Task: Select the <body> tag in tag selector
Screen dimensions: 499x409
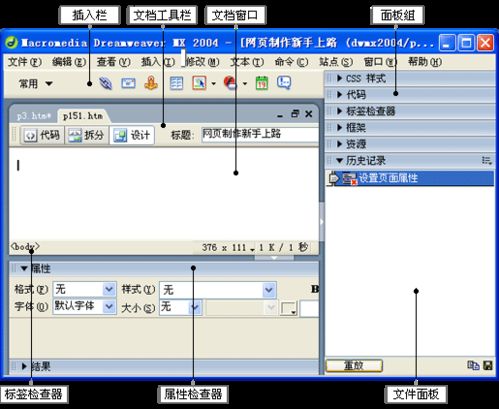Action: (x=25, y=247)
